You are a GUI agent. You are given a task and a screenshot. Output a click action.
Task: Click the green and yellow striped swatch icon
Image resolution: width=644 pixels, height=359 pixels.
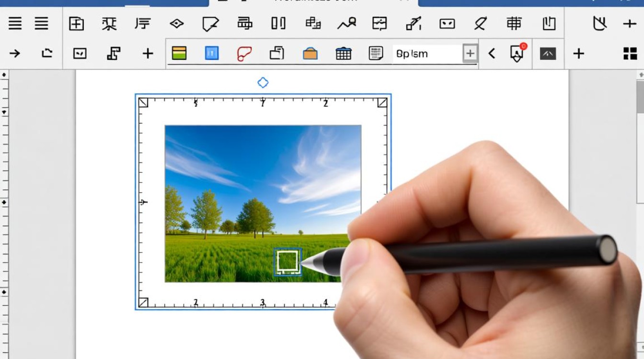coord(179,53)
